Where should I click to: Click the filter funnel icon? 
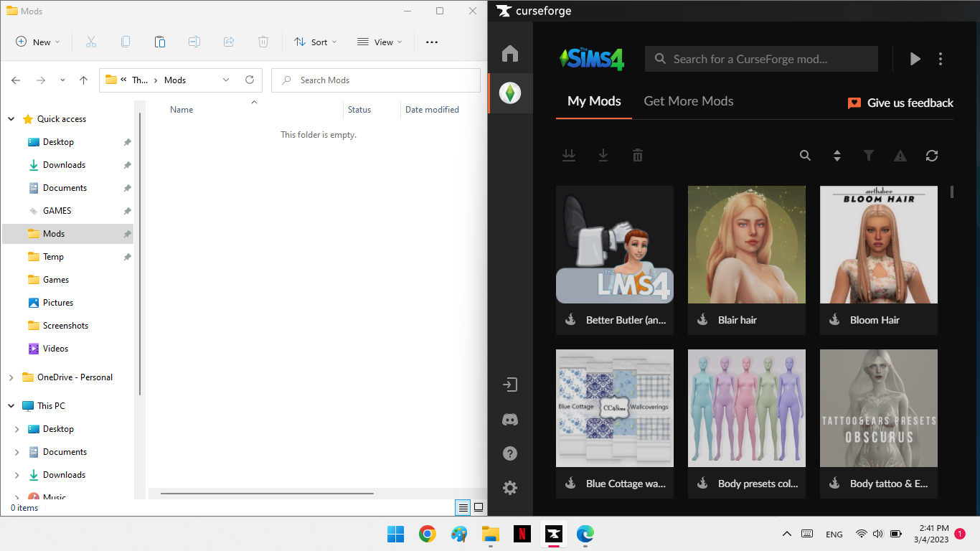tap(869, 156)
